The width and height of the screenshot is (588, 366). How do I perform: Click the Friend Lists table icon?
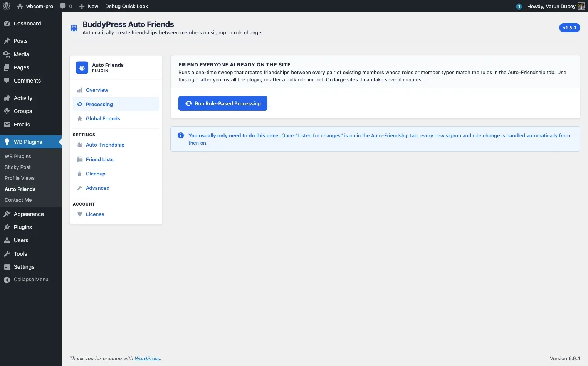point(80,159)
